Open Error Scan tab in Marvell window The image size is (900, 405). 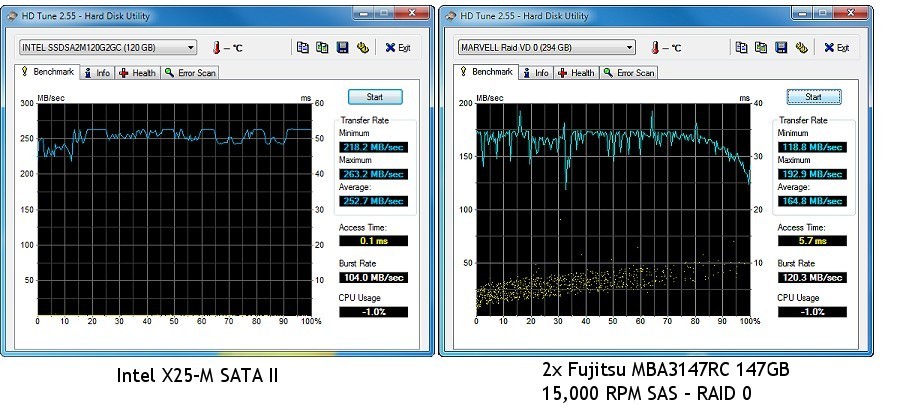pyautogui.click(x=628, y=73)
